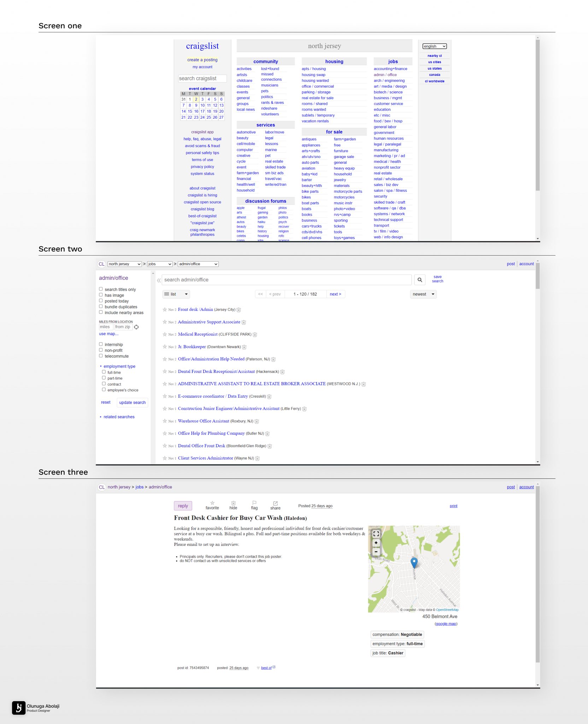Select day 16 in event calendar
This screenshot has width=588, height=724.
click(x=196, y=111)
